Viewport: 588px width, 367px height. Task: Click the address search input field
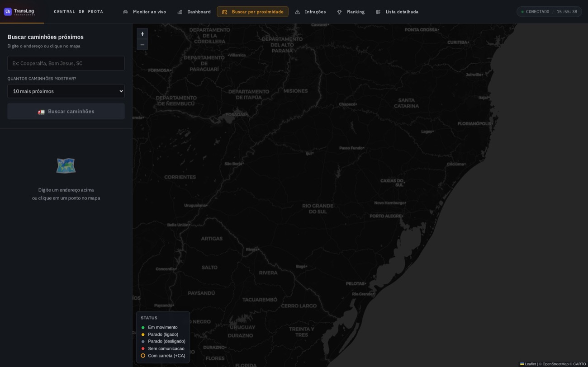tap(66, 63)
